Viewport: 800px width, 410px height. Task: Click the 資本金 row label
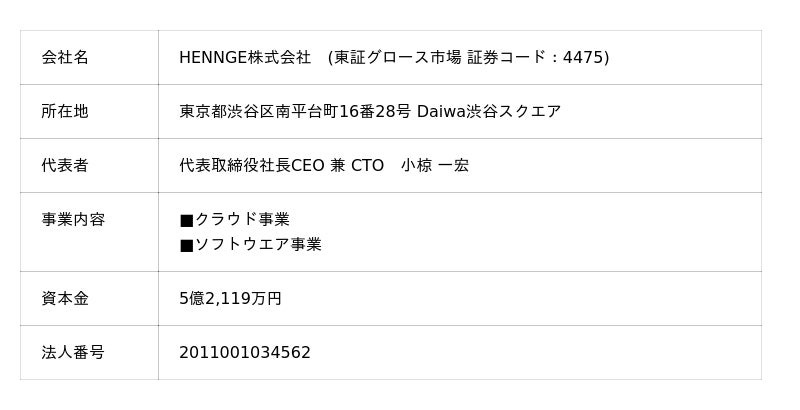coord(65,299)
